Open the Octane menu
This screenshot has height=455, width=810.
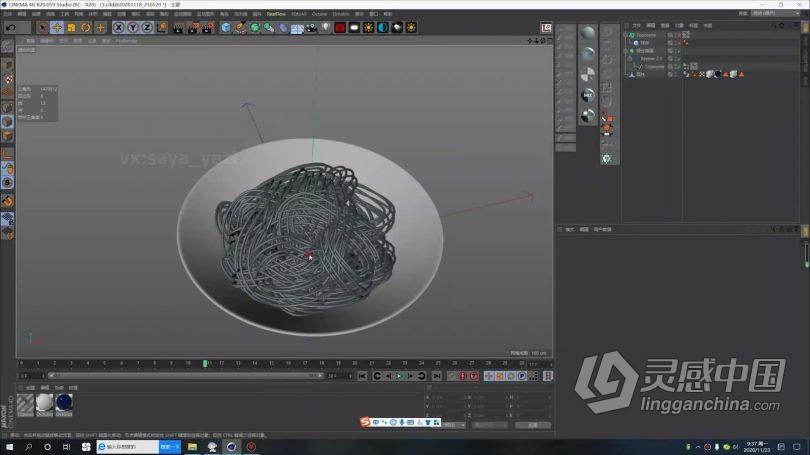[x=319, y=14]
